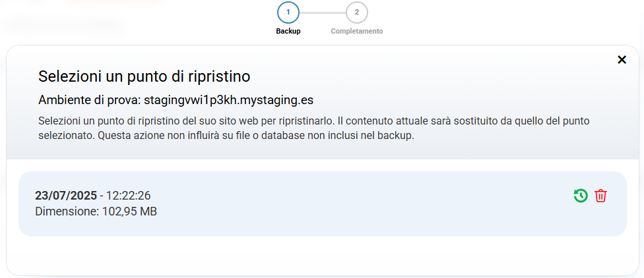This screenshot has height=278, width=644.
Task: Click the red trash delete icon
Action: (600, 196)
